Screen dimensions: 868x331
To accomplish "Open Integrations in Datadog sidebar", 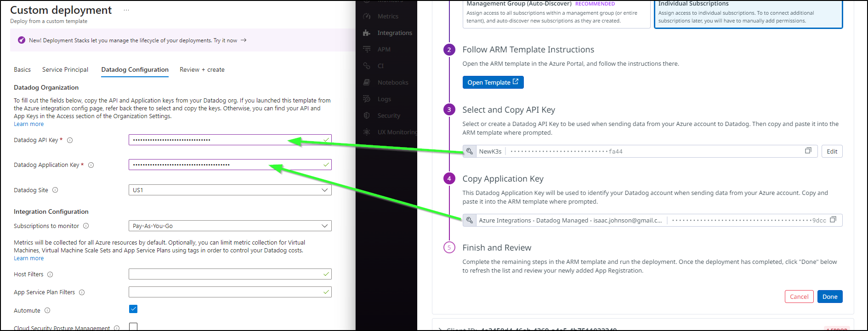I will [395, 33].
